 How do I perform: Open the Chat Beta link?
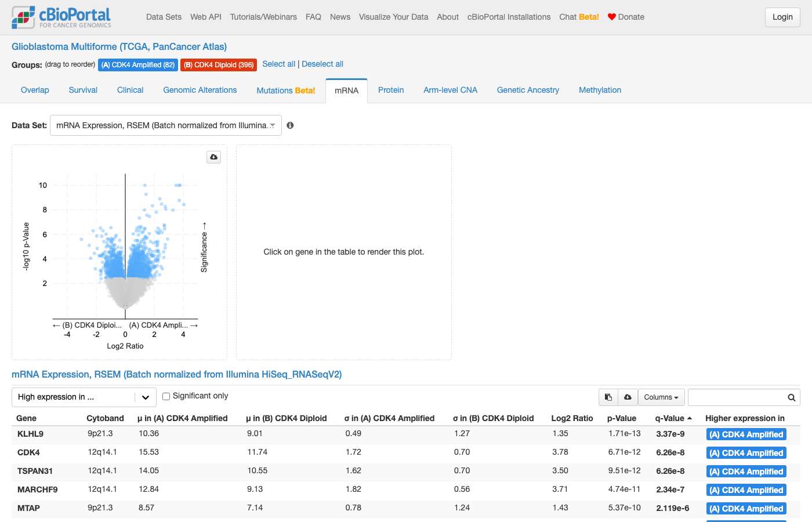point(579,17)
